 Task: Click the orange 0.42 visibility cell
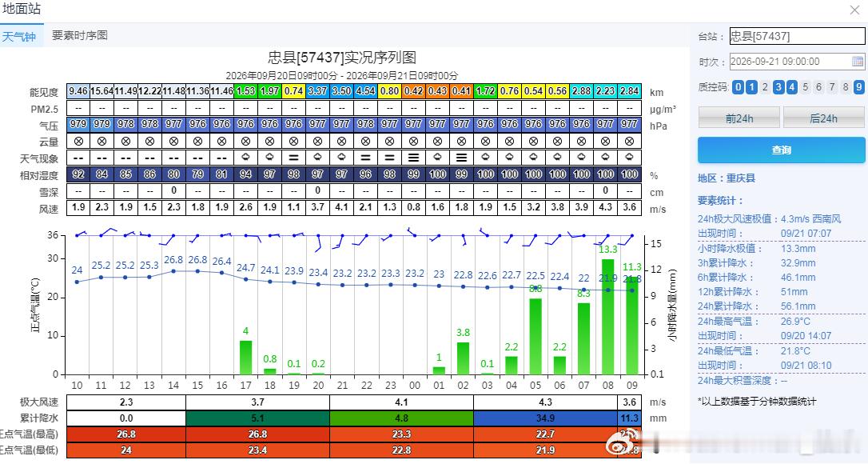click(413, 91)
